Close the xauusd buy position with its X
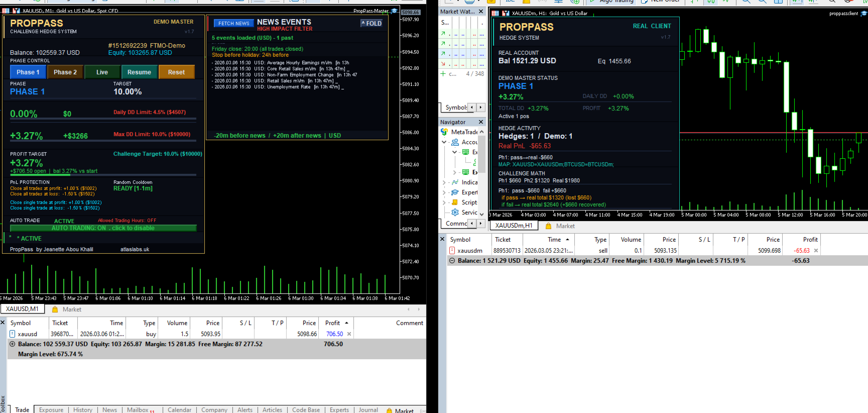Screen dimensions: 868x413 [349, 334]
